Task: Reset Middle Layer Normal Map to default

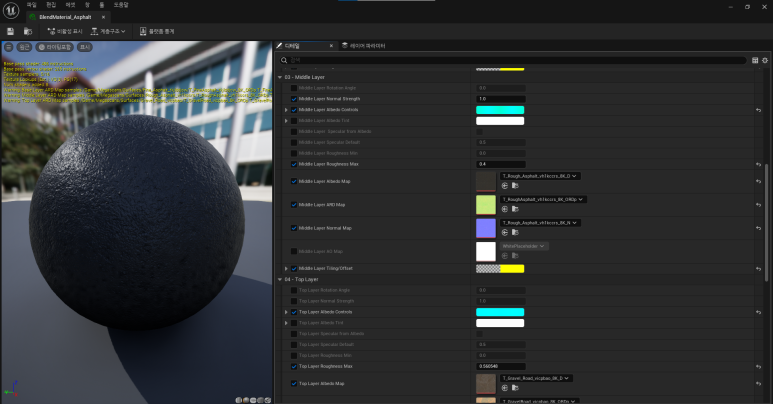Action: tap(758, 228)
